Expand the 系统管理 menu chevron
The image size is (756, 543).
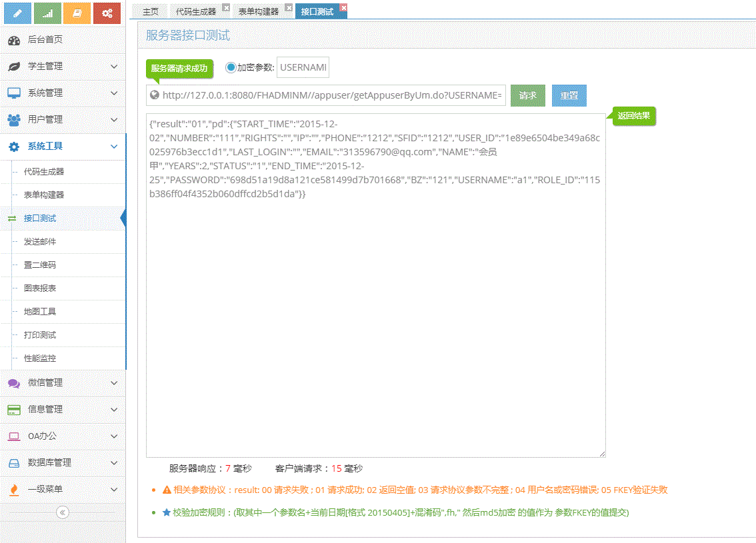(114, 93)
